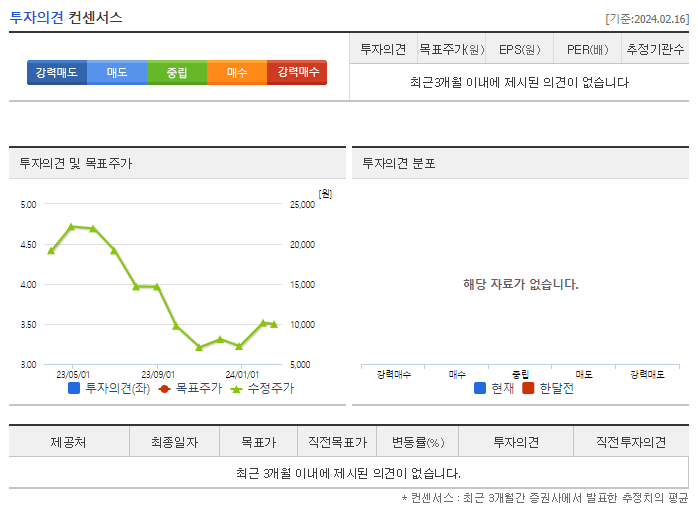The height and width of the screenshot is (516, 698).
Task: Click the top summary table no-opinions message
Action: [519, 82]
